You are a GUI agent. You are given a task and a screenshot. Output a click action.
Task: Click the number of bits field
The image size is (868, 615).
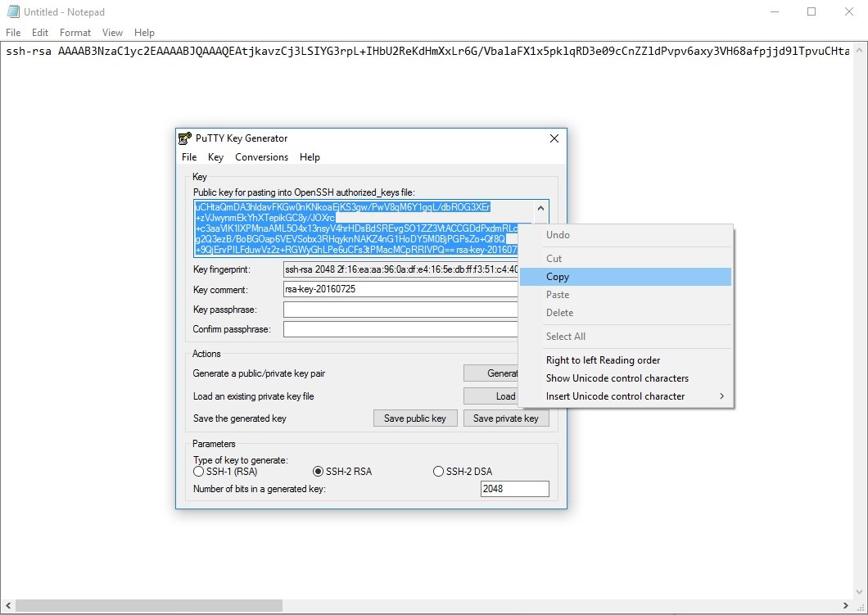tap(514, 489)
